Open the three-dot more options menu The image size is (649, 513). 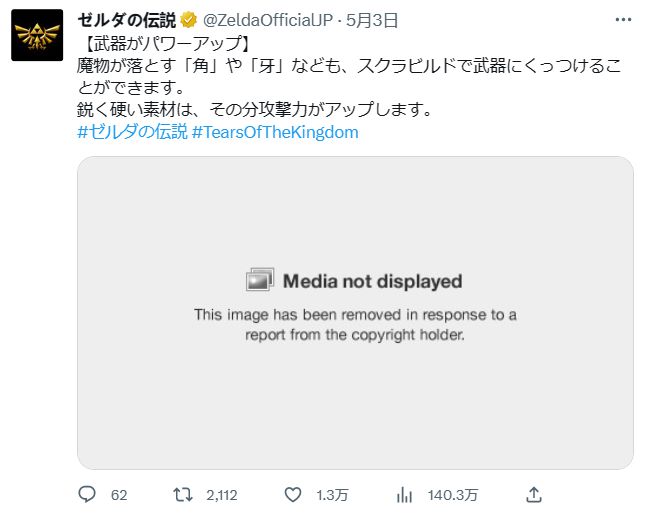(623, 20)
